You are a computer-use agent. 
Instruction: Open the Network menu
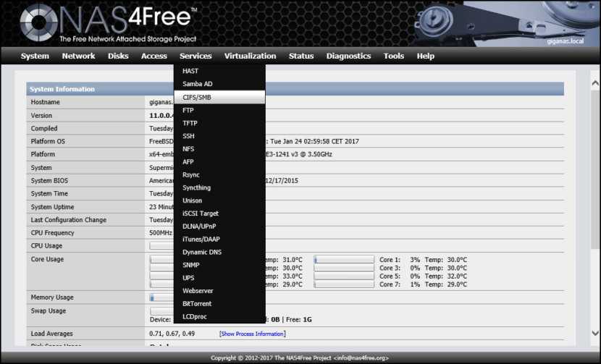tap(78, 56)
